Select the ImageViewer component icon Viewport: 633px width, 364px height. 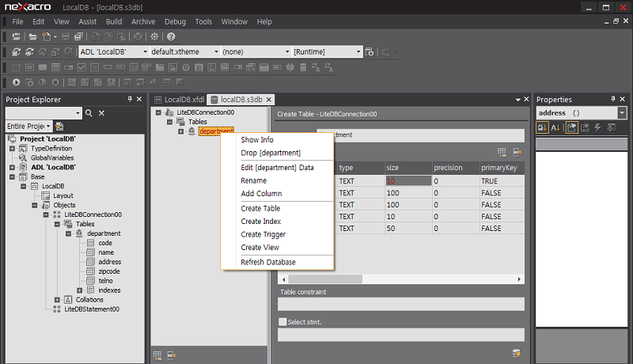pos(172,67)
